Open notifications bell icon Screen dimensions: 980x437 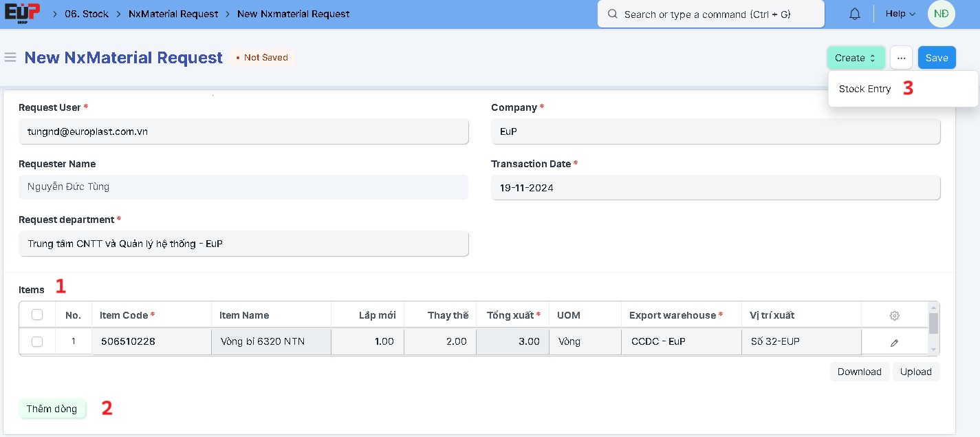click(855, 14)
